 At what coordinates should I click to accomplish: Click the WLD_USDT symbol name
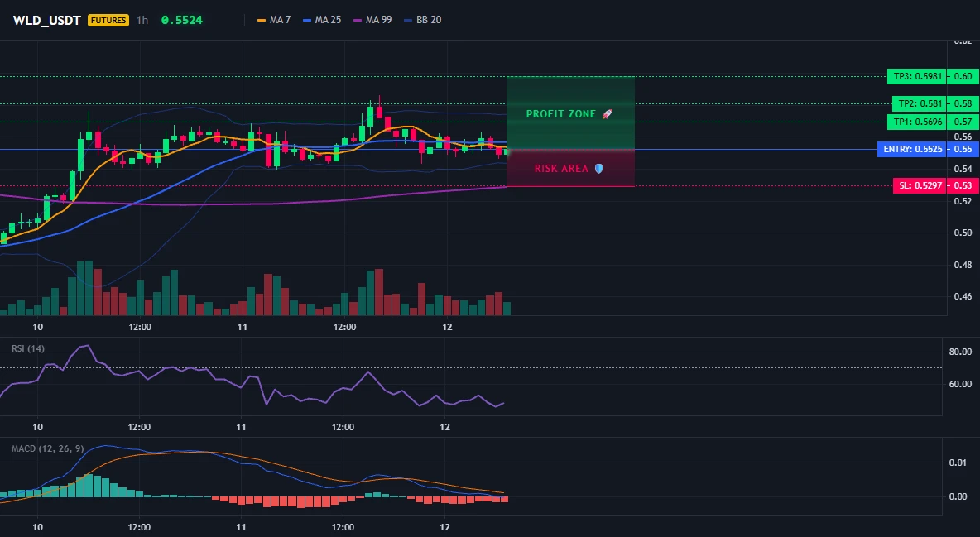(x=47, y=20)
